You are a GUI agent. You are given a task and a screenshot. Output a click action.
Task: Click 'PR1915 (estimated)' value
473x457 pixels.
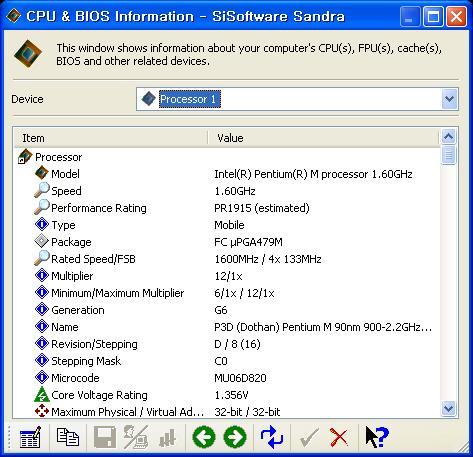[x=262, y=208]
